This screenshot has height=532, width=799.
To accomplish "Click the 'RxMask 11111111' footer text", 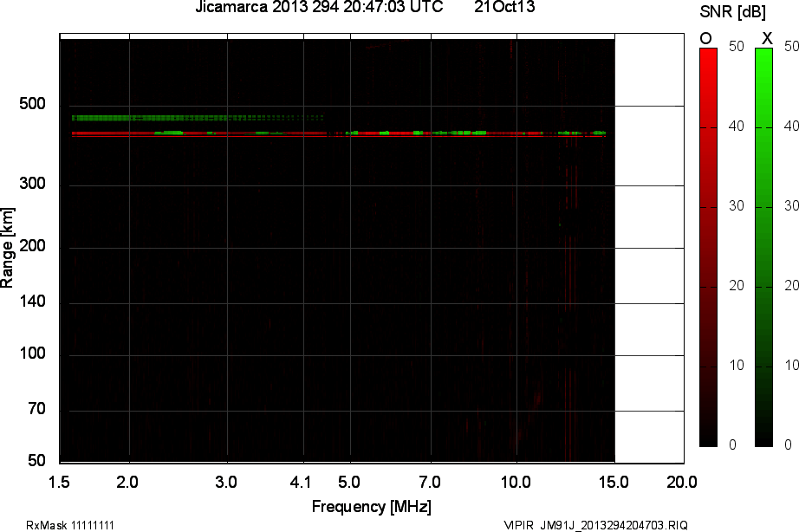I will tap(70, 525).
